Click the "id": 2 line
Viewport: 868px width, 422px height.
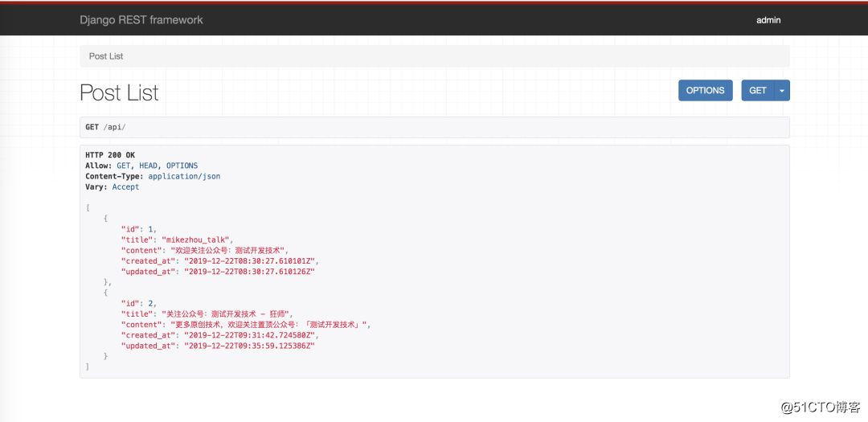point(139,303)
